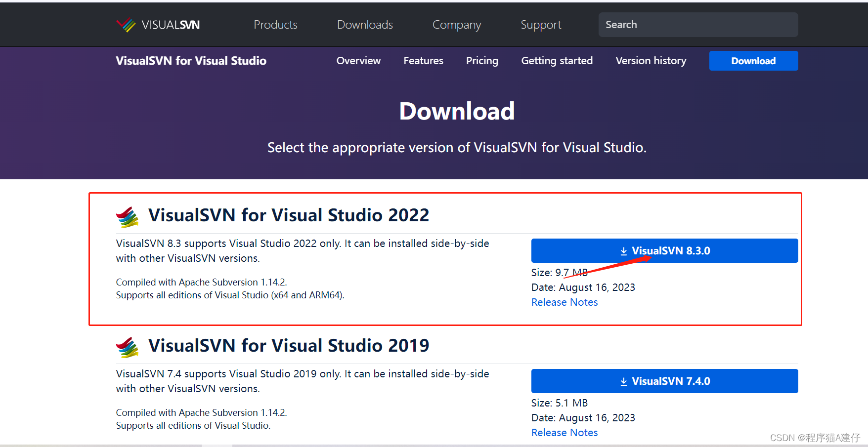Click the VisualSVN icon beside Visual Studio 2022 heading
The width and height of the screenshot is (868, 447).
(127, 217)
